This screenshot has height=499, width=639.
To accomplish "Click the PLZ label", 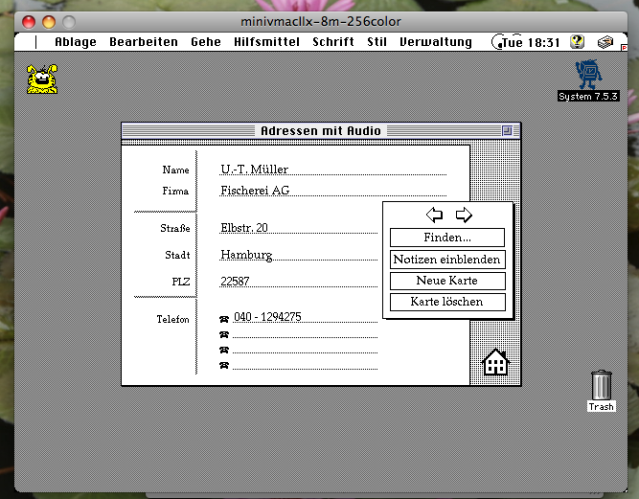I will [181, 282].
